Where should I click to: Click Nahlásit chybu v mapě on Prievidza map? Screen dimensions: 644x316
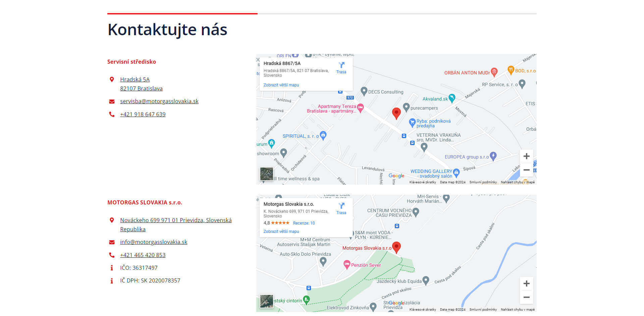click(518, 310)
